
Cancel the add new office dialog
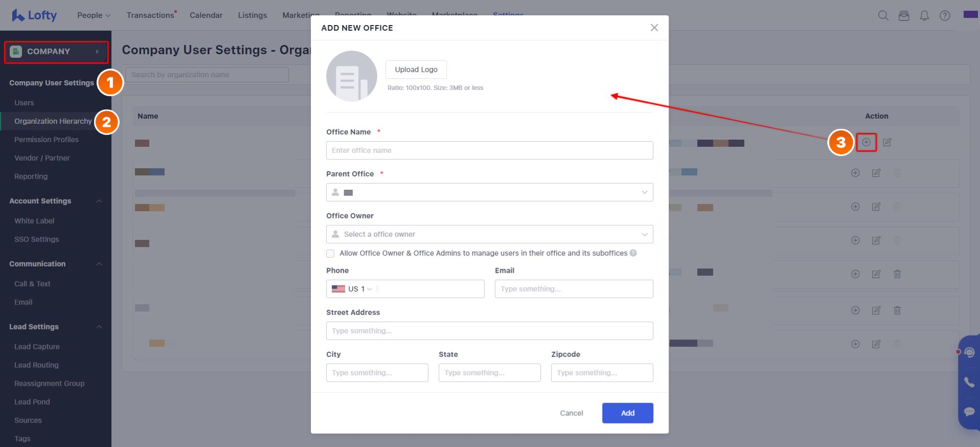pos(571,413)
